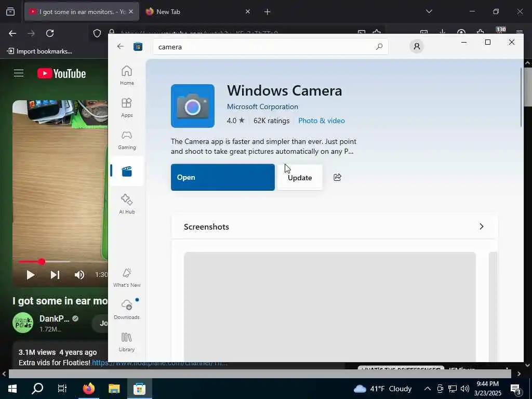Click the YouTube video progress bar
The height and width of the screenshot is (399, 532).
pyautogui.click(x=63, y=262)
